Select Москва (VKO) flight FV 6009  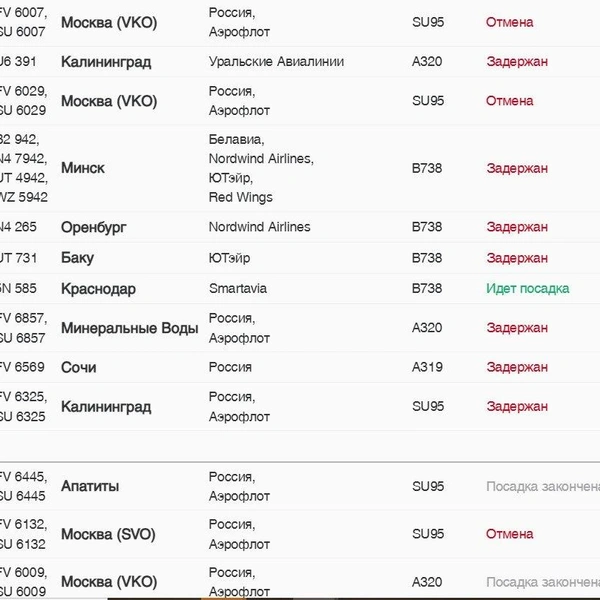300,582
